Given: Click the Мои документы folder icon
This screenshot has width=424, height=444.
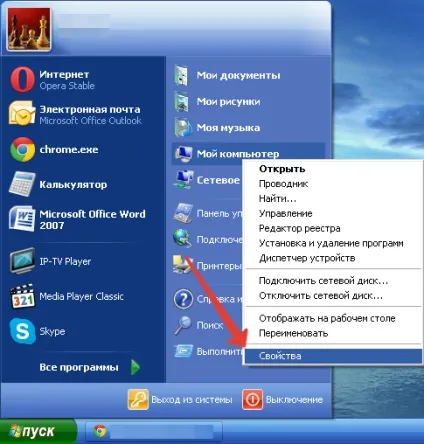Looking at the screenshot, I should click(x=182, y=75).
